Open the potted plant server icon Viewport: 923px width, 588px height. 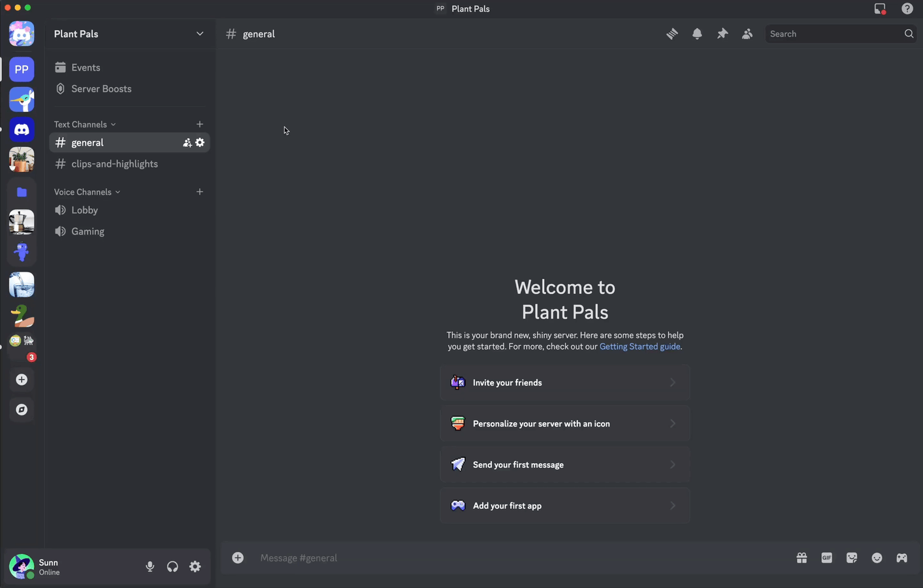click(x=22, y=159)
